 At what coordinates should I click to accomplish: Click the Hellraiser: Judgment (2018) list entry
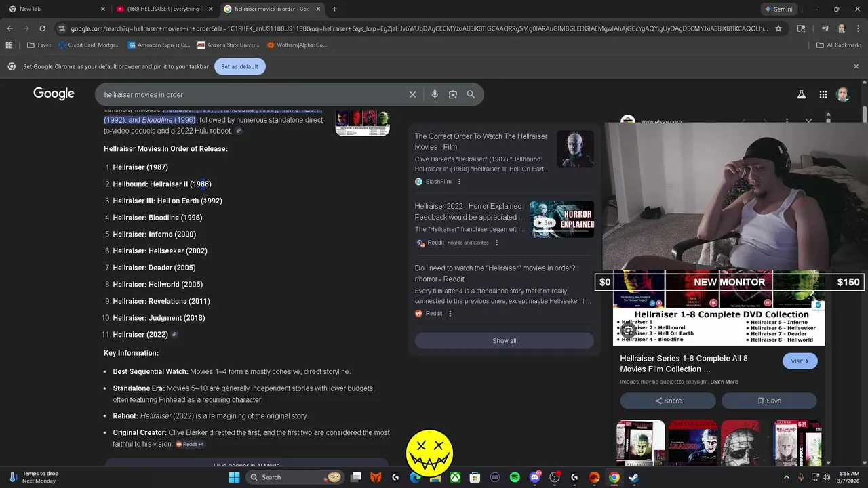159,318
